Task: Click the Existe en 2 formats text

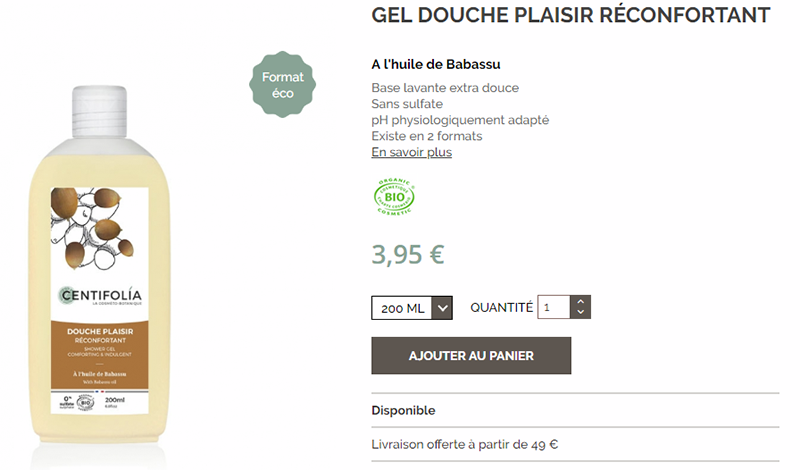Action: tap(427, 136)
